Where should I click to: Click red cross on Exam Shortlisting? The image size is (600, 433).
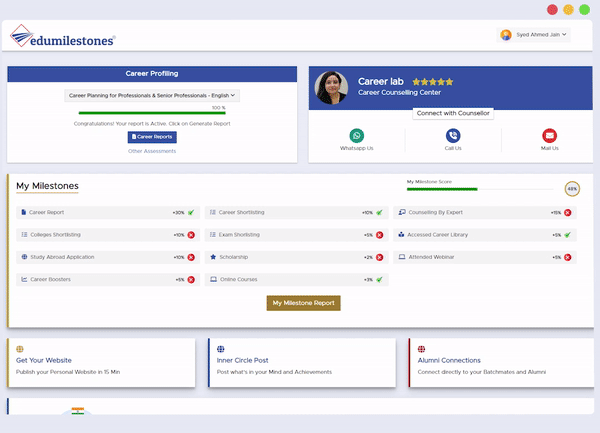[380, 235]
